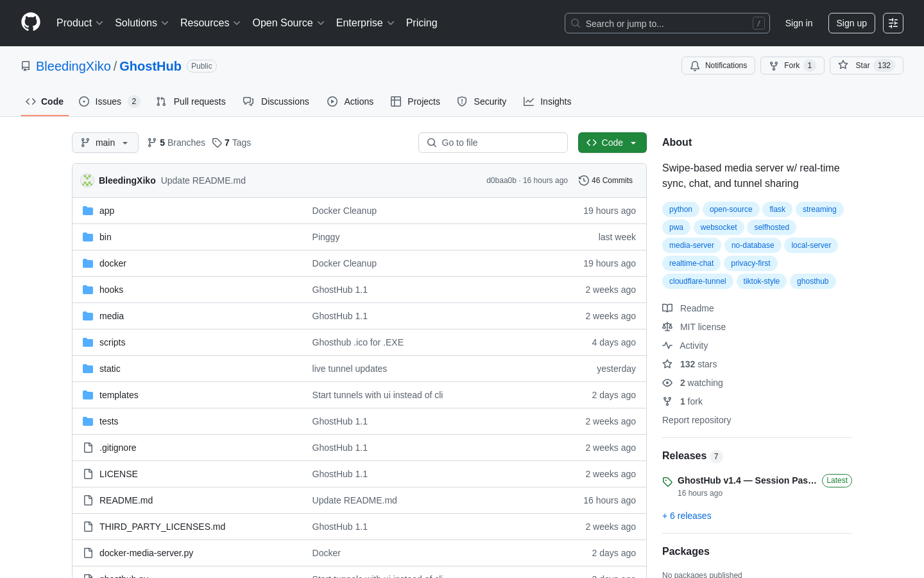Expand the Open Source menu

pyautogui.click(x=289, y=23)
